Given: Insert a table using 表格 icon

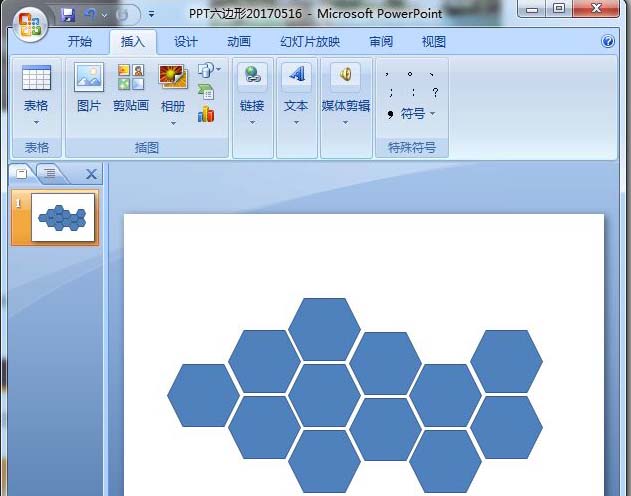Looking at the screenshot, I should [x=36, y=79].
